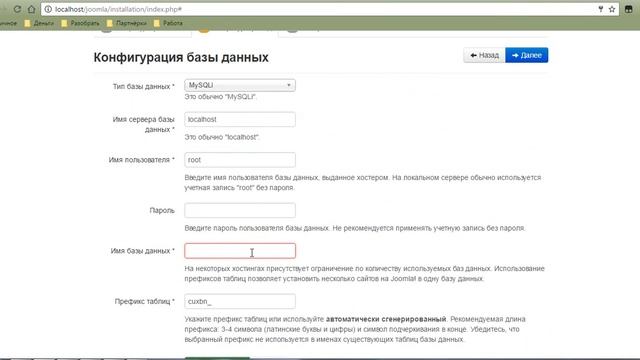
Task: Click the Пароль label
Action: pos(162,211)
